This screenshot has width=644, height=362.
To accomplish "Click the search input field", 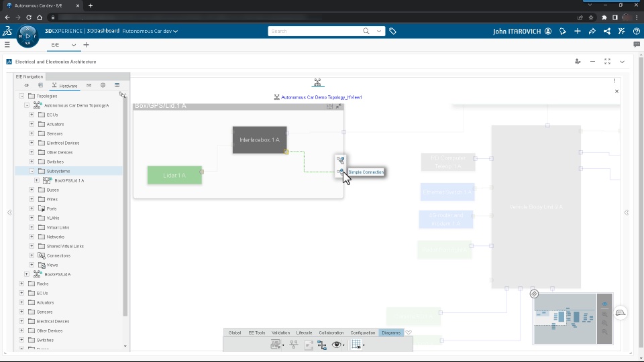I will tap(314, 32).
